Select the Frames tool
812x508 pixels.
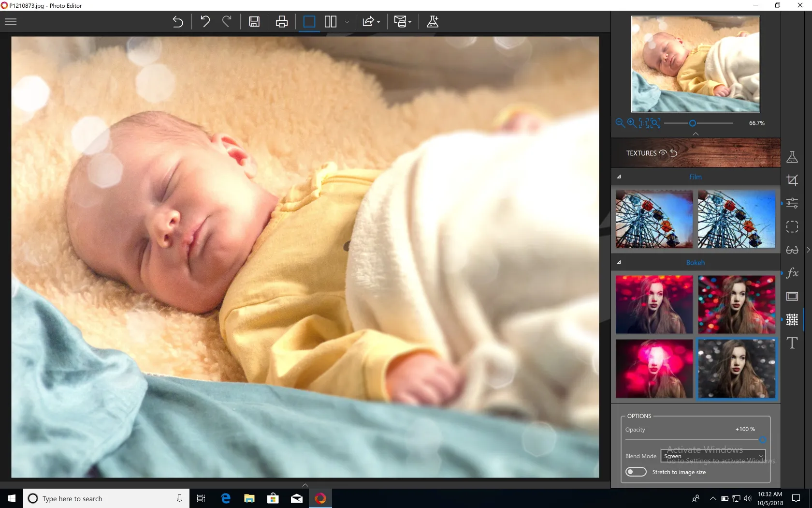point(792,296)
